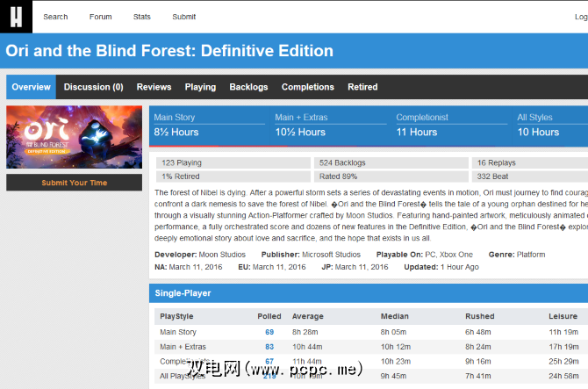This screenshot has height=389, width=588.
Task: Click the 524 Backlogs stat
Action: (391, 162)
